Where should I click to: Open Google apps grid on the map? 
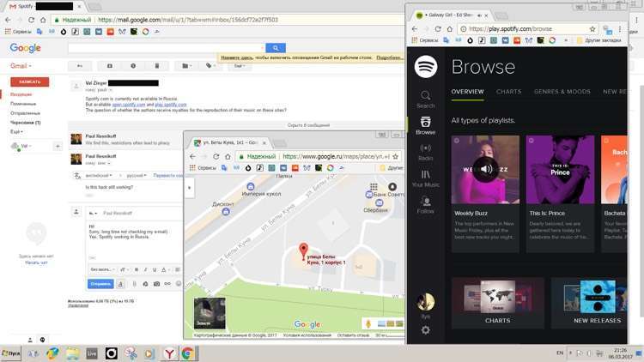(374, 187)
